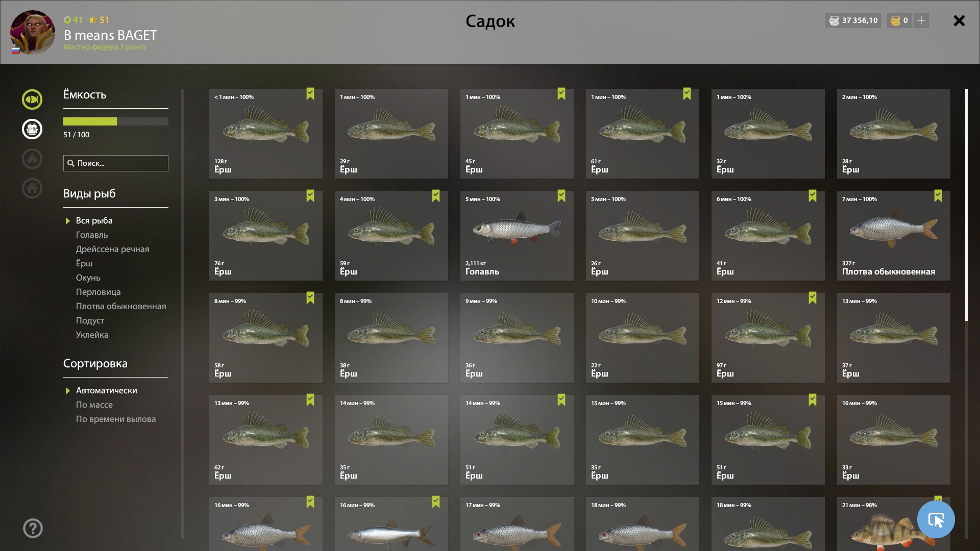
Task: Filter fish by Голавль
Action: pyautogui.click(x=92, y=235)
